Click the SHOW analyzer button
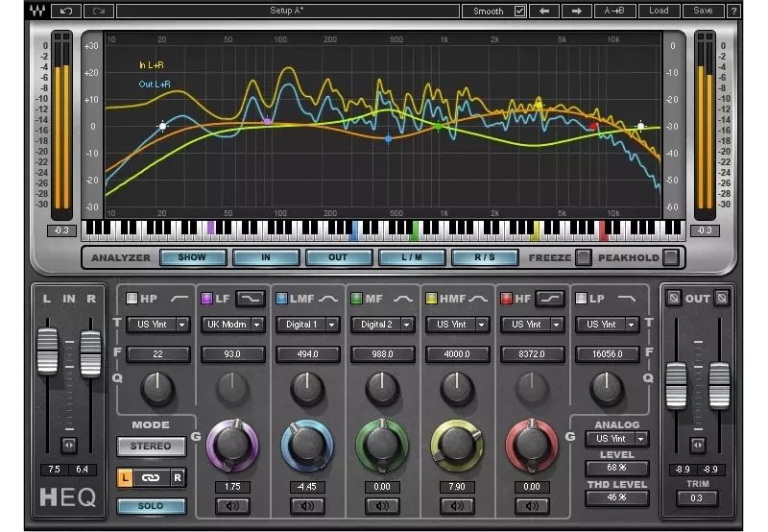Screen dimensions: 768x532 pos(193,257)
